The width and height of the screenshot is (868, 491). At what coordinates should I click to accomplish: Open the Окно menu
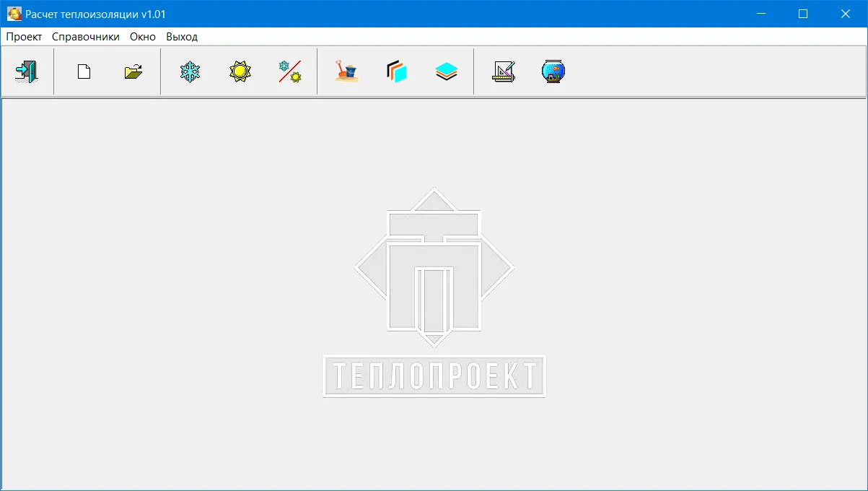[x=143, y=37]
